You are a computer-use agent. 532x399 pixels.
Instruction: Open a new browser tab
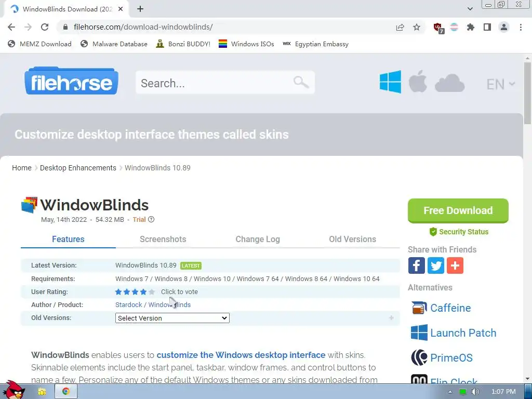pos(140,9)
